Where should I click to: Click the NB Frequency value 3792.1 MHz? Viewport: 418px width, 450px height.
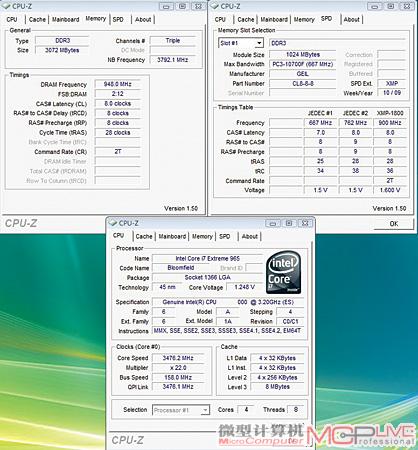click(172, 60)
